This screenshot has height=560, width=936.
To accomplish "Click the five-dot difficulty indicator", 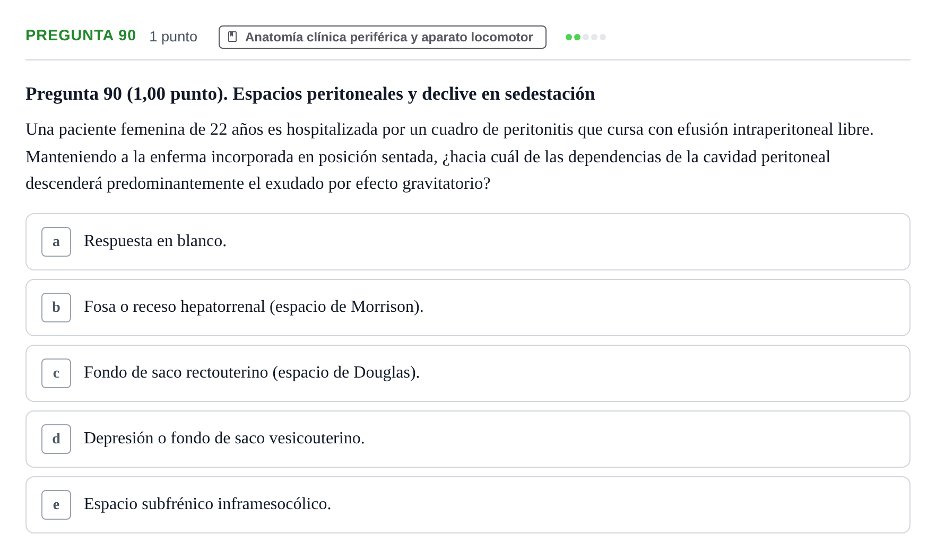I will pos(586,37).
